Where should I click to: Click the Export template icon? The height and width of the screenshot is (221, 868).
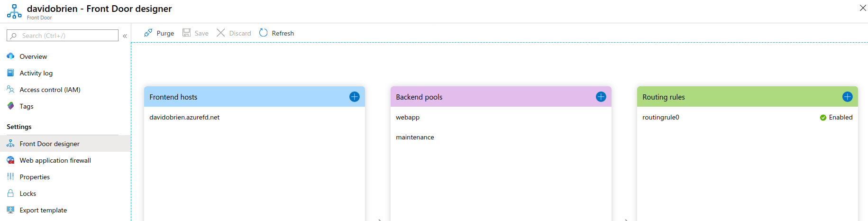10,210
